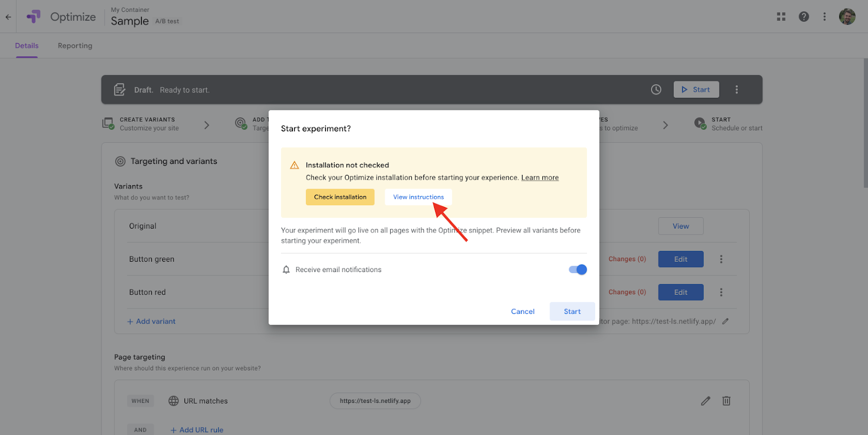Open the draft bar three-dot options menu
The width and height of the screenshot is (868, 435).
click(737, 90)
